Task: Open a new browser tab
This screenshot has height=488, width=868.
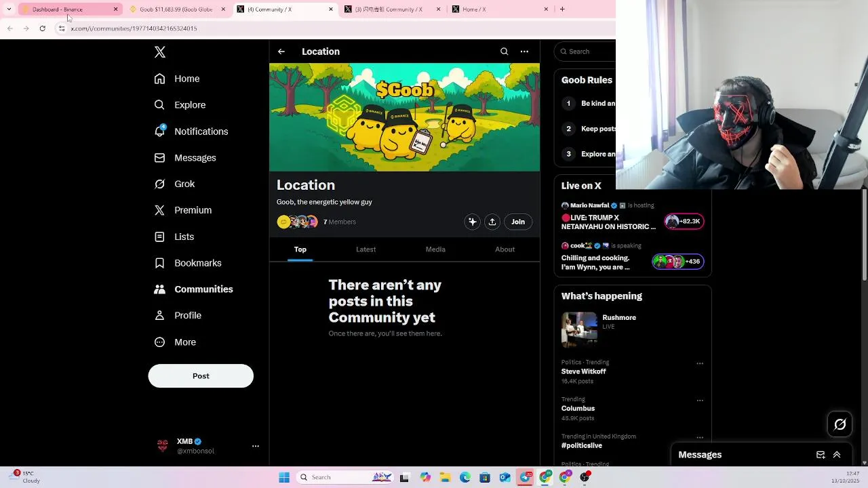Action: 562,9
